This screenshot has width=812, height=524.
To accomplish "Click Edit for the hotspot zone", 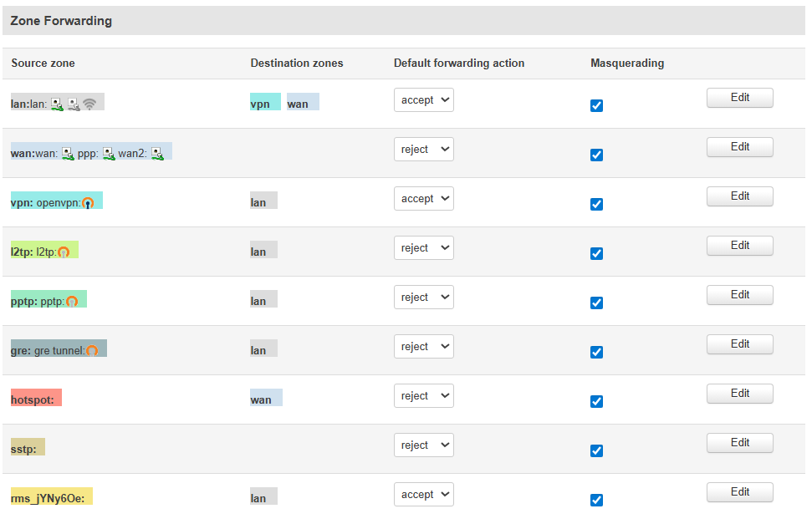I will tap(739, 393).
